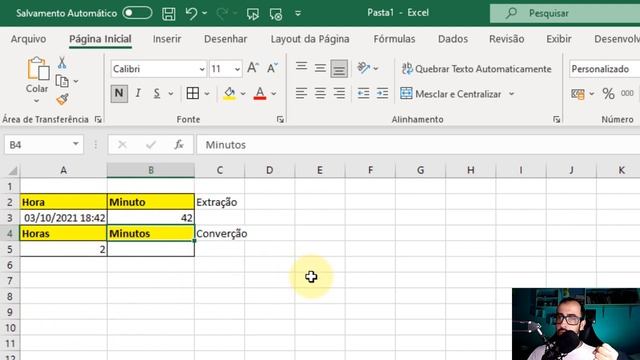Go to the Layout da Página tab
Viewport: 640px width, 360px height.
coord(310,39)
